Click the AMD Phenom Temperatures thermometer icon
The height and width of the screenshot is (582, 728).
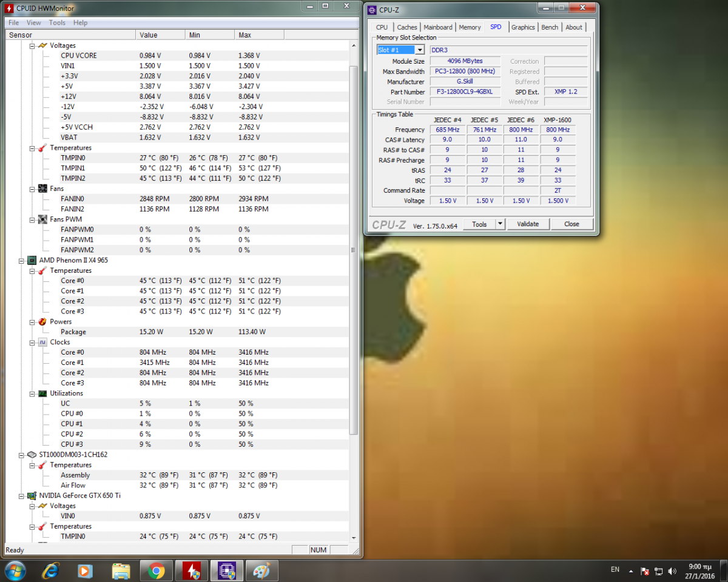click(x=42, y=270)
